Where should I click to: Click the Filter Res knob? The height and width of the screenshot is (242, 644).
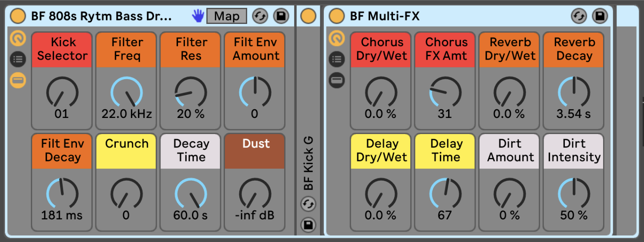tap(191, 92)
